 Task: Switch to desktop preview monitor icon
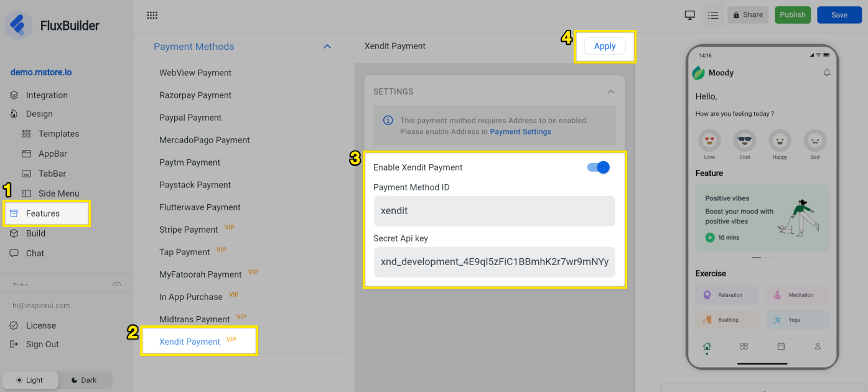[x=689, y=16]
